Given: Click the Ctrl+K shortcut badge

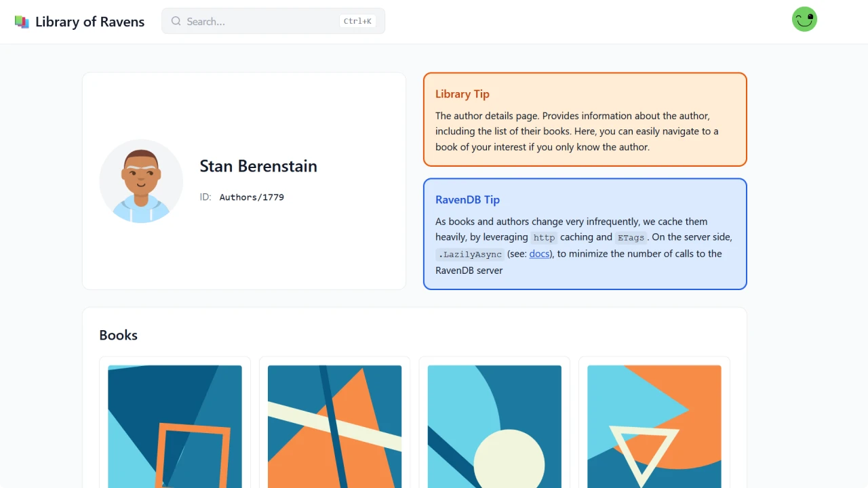Looking at the screenshot, I should tap(357, 21).
